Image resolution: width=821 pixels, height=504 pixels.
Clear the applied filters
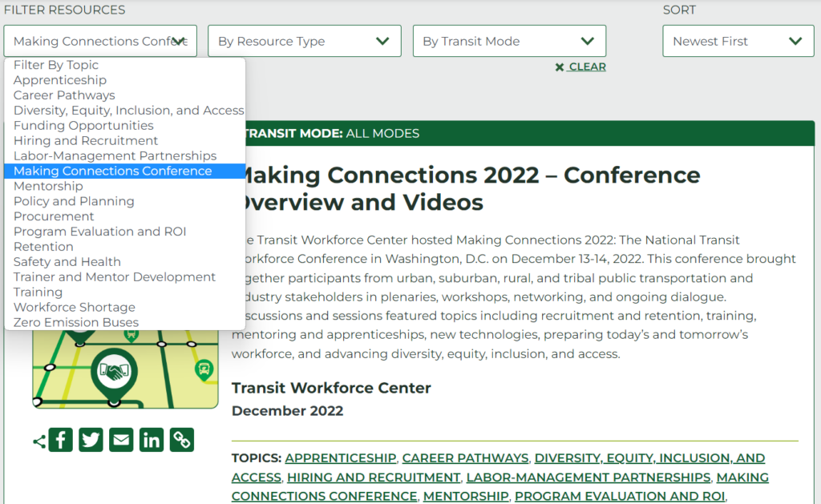point(580,67)
